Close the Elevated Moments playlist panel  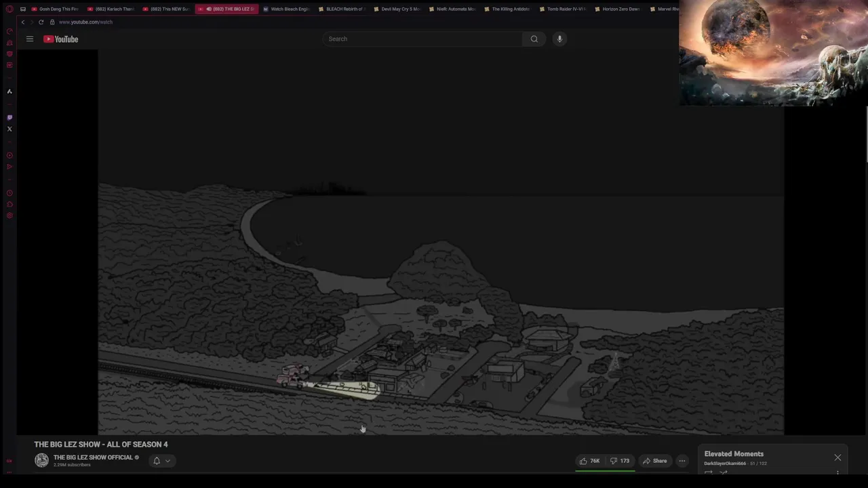[x=837, y=457]
